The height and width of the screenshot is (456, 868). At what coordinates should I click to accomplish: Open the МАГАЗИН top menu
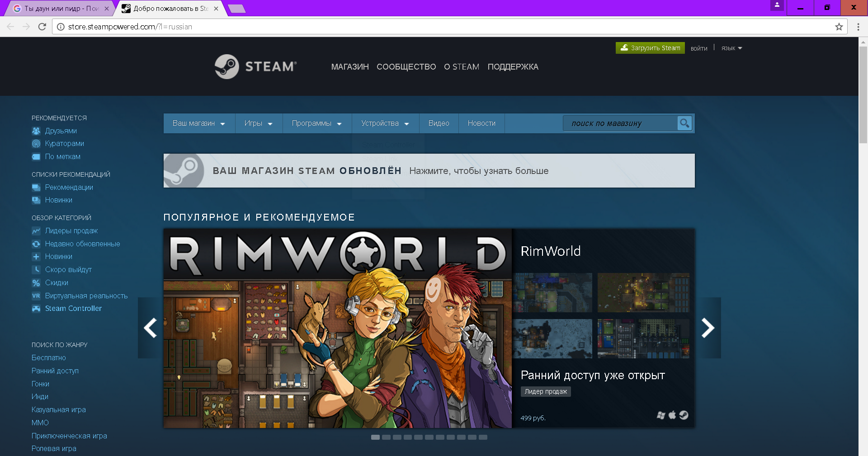pos(350,67)
